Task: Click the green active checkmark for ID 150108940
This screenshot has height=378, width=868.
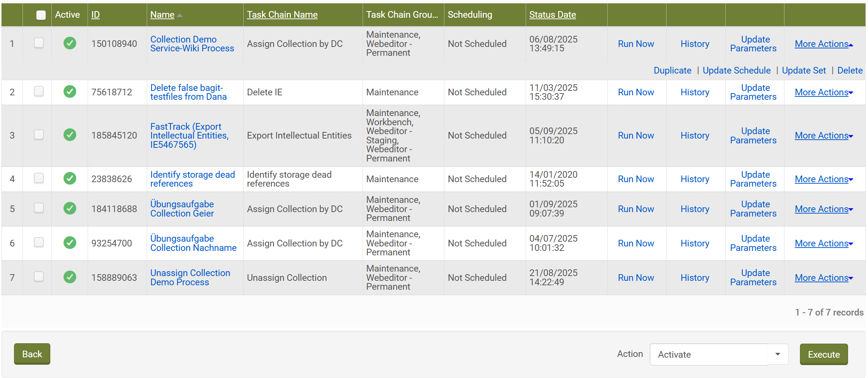Action: (69, 43)
